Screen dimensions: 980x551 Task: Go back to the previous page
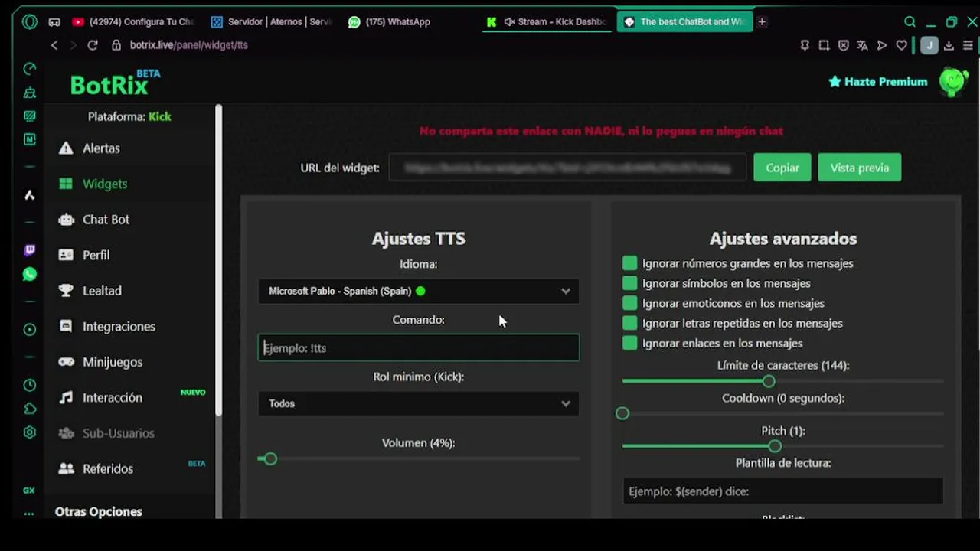(x=54, y=45)
